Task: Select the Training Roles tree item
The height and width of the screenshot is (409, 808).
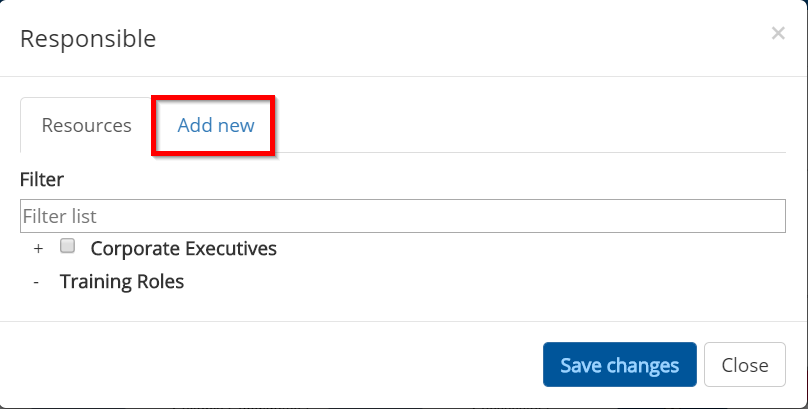Action: pos(122,282)
